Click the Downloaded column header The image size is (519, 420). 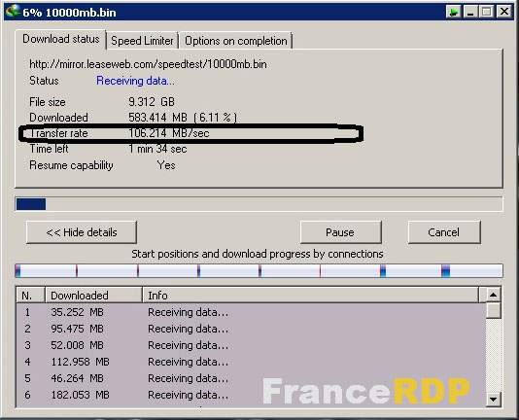(93, 296)
